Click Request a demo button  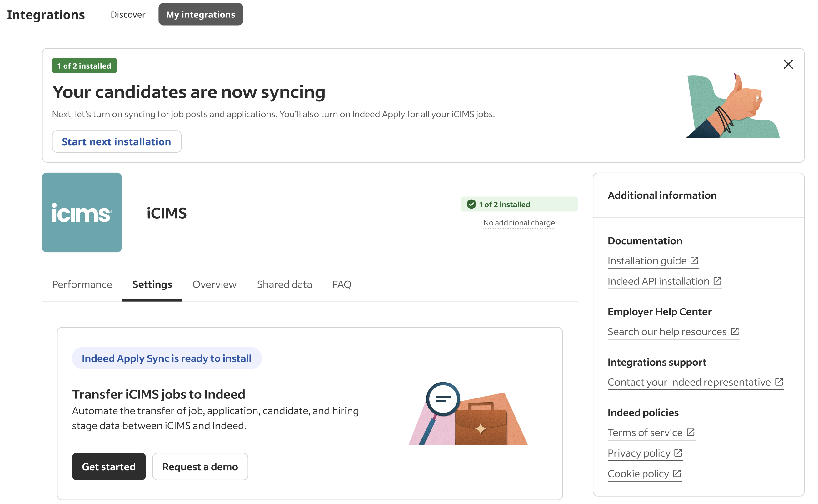coord(200,467)
